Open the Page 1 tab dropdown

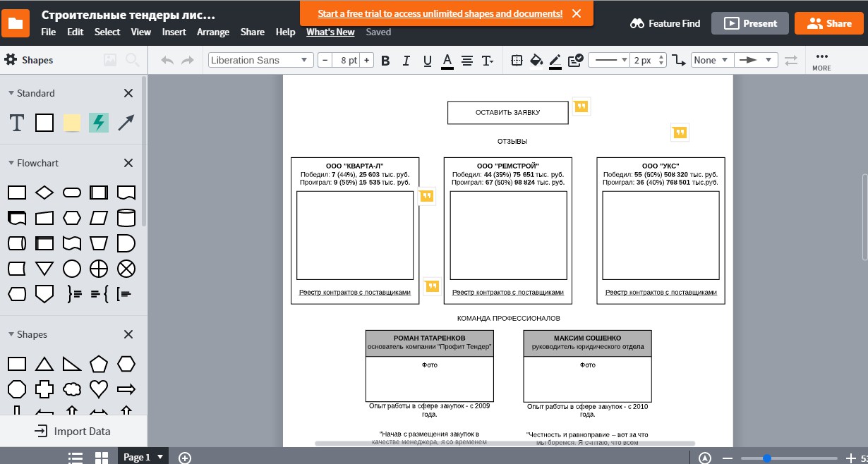coord(143,457)
